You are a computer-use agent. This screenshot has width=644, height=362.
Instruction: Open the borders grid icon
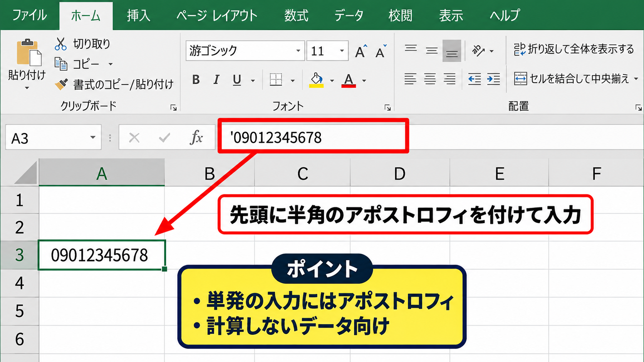tap(276, 80)
